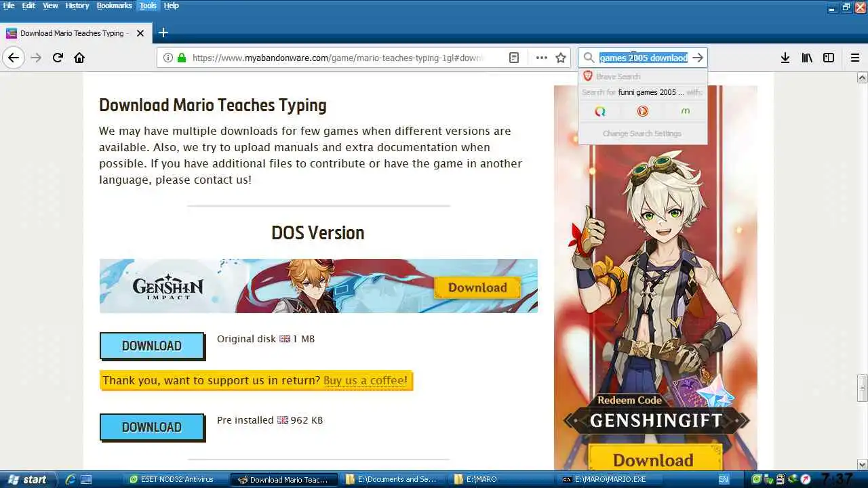The image size is (868, 488).
Task: Click the page scrollbar down arrow
Action: [862, 465]
